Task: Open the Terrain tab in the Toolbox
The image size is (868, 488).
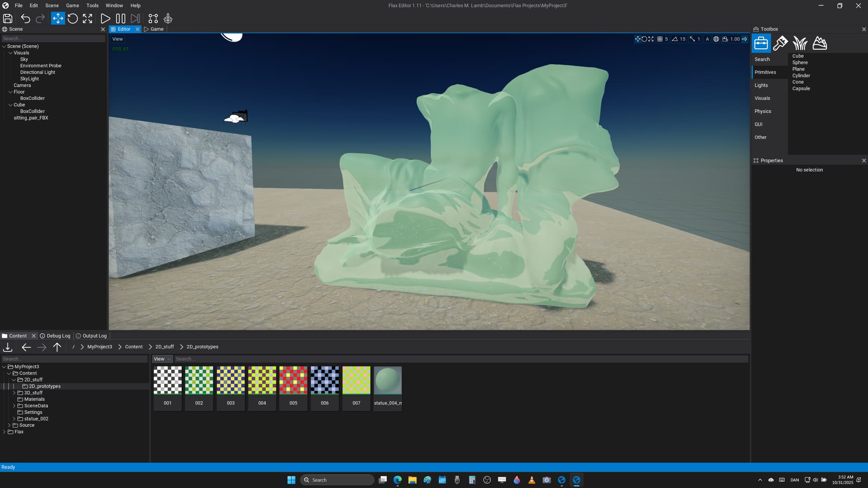Action: pyautogui.click(x=820, y=43)
